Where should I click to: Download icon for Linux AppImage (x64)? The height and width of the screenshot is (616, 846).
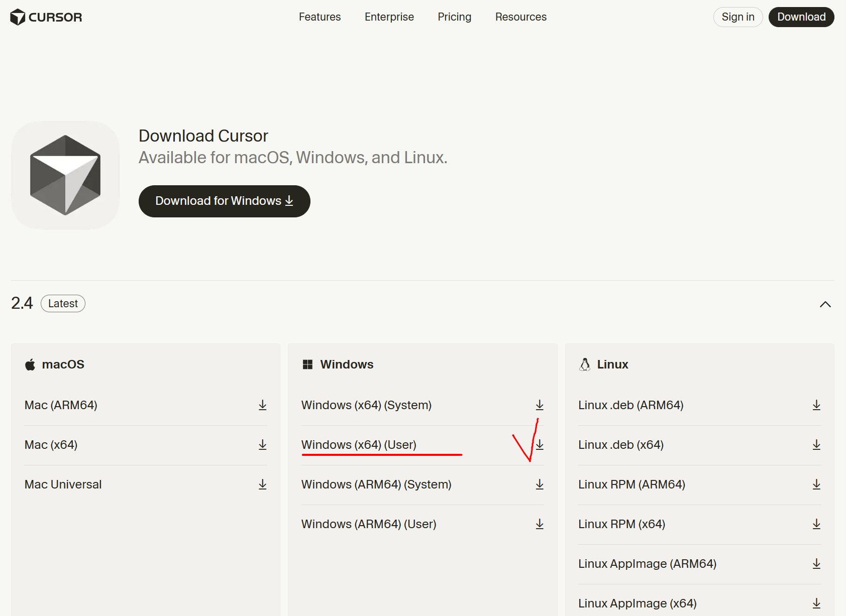tap(816, 603)
